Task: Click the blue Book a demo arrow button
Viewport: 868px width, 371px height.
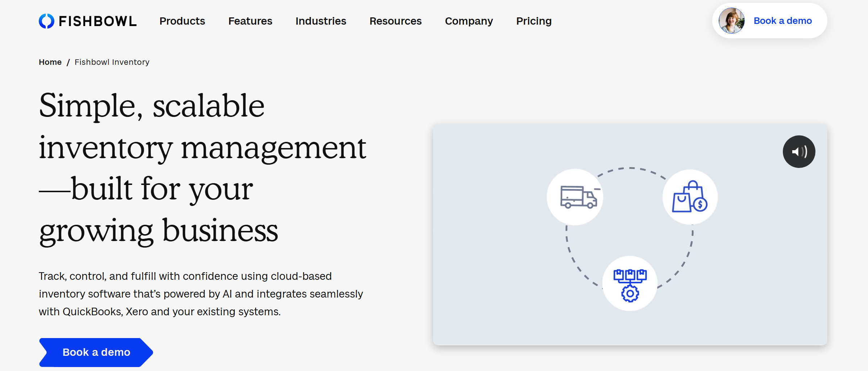Action: [96, 352]
